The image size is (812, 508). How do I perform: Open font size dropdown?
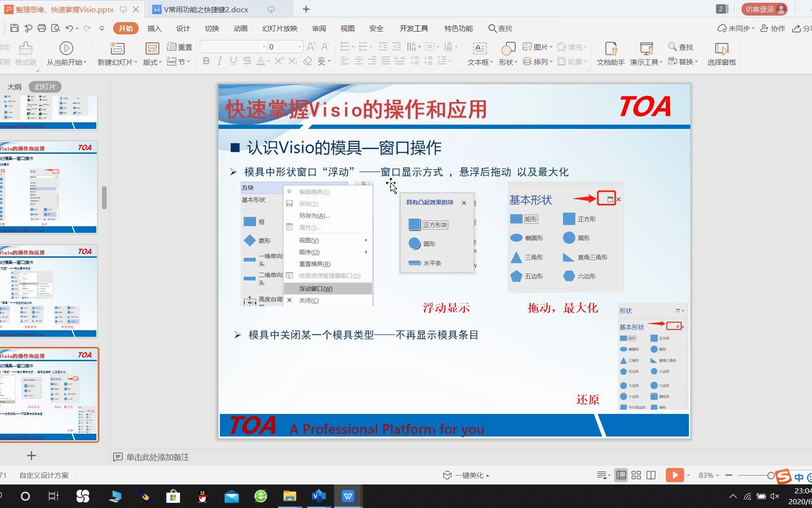299,47
